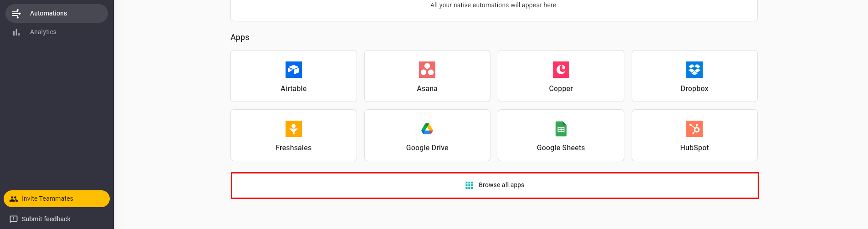This screenshot has height=229, width=868.
Task: Click the Google Sheets label text
Action: [561, 148]
